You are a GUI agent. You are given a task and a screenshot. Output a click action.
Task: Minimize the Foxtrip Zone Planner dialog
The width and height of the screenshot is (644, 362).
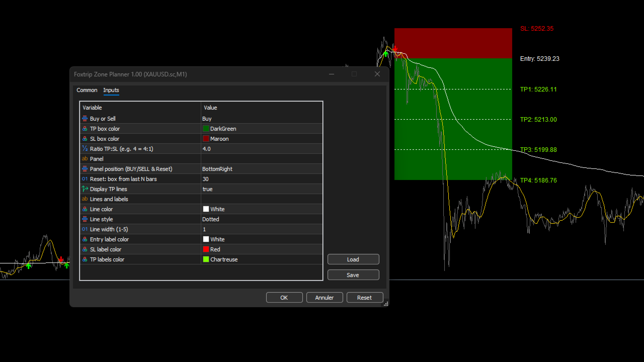tap(332, 74)
